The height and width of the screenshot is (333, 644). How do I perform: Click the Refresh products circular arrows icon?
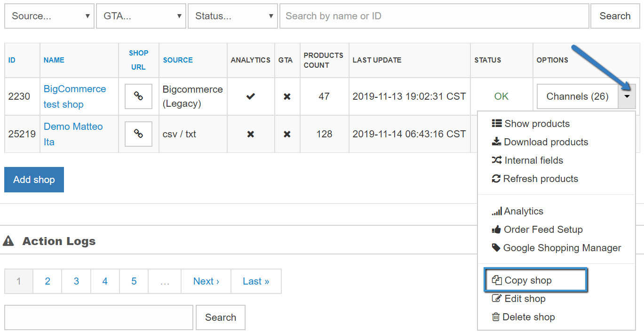click(x=496, y=179)
